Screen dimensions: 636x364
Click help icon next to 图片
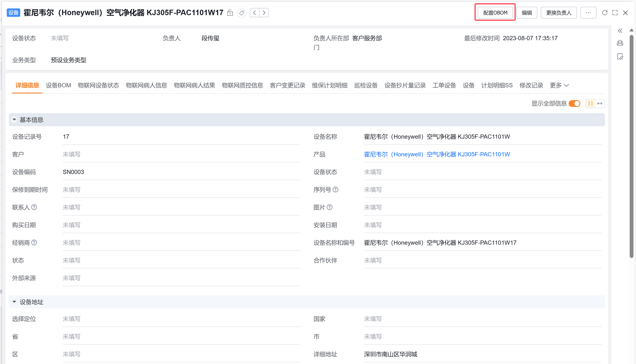[330, 207]
